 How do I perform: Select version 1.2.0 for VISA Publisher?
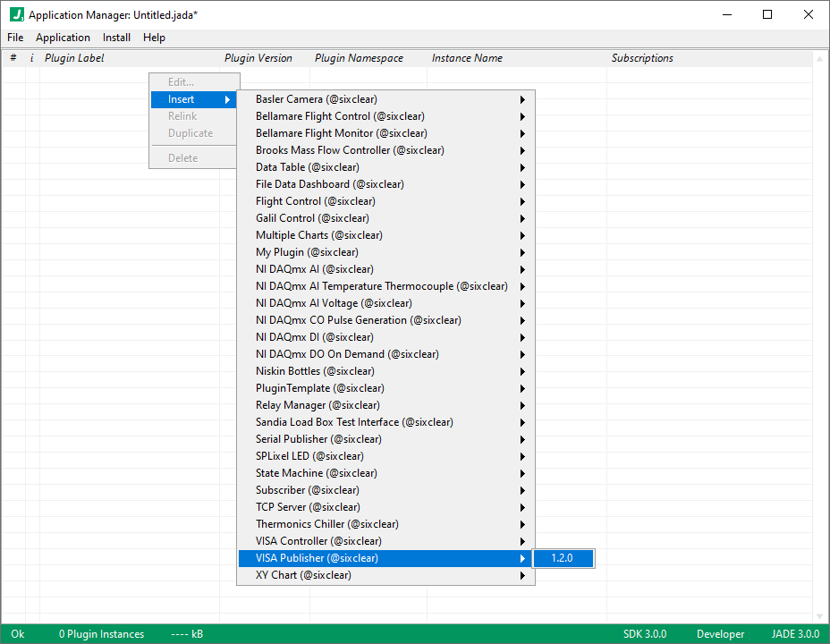coord(563,557)
